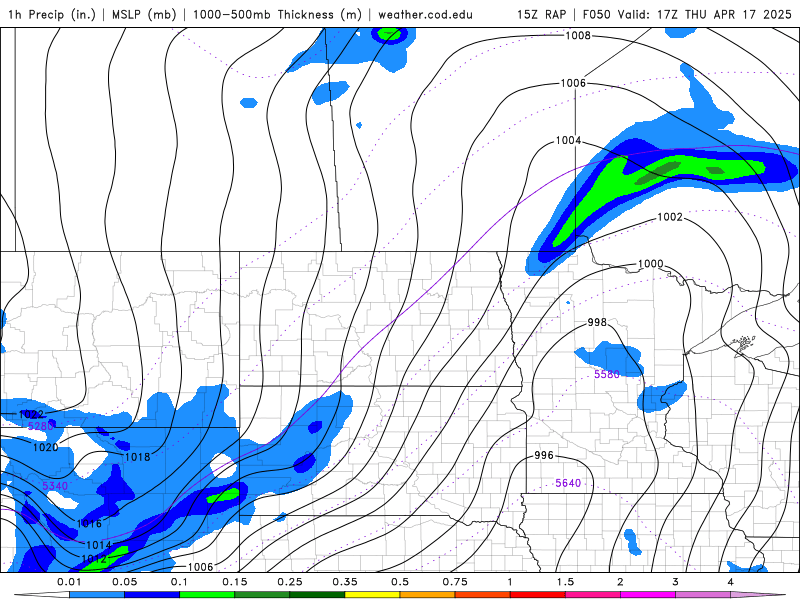Select the colorbar value 2

pos(620,582)
